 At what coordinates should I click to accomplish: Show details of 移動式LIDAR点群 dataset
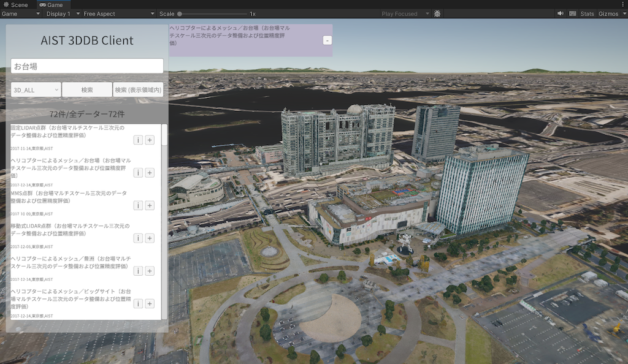138,238
